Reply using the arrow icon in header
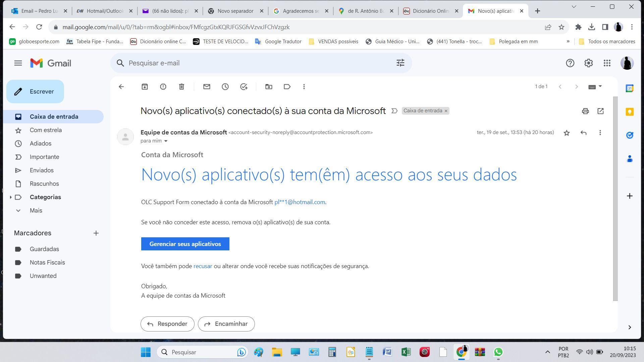The width and height of the screenshot is (644, 362). click(x=583, y=133)
